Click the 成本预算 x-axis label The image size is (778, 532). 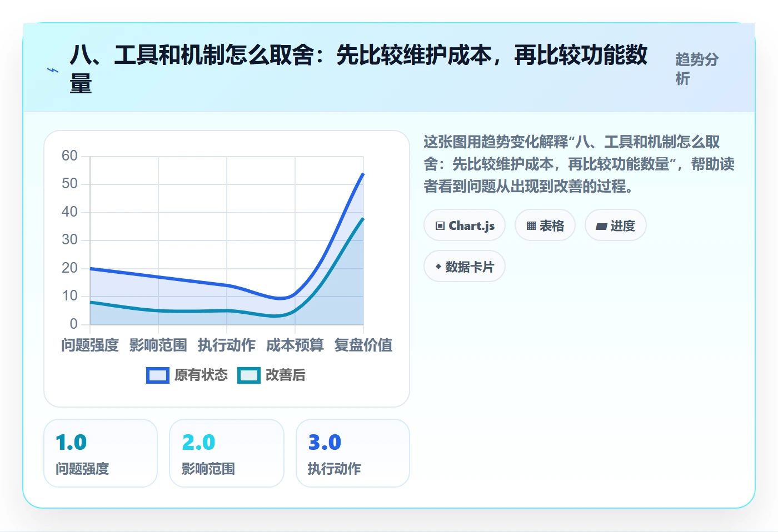tap(295, 345)
